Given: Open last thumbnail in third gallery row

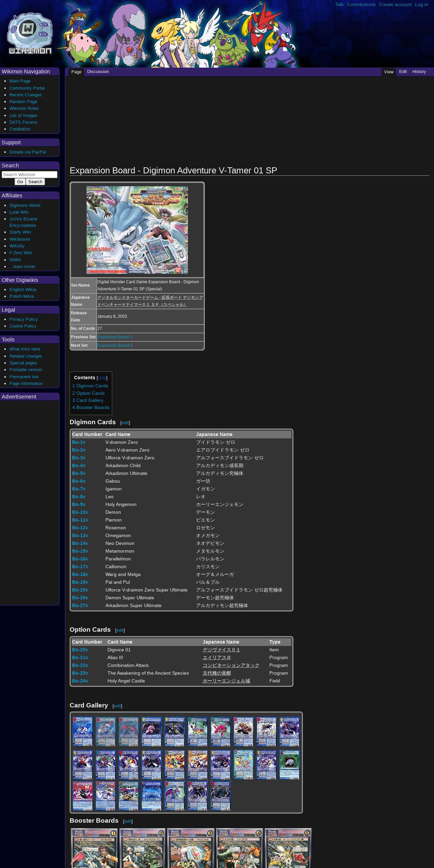Looking at the screenshot, I should (x=220, y=796).
